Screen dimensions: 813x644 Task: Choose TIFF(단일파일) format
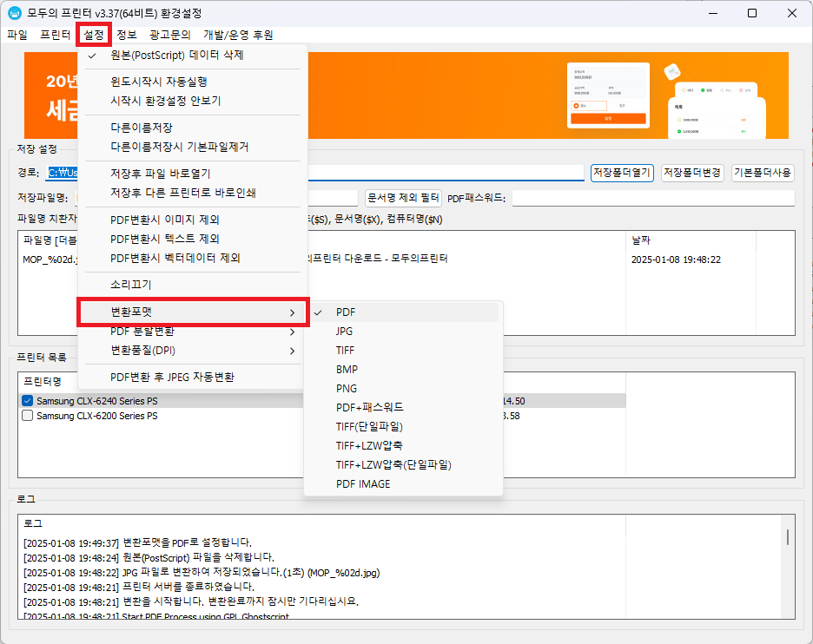click(x=403, y=427)
